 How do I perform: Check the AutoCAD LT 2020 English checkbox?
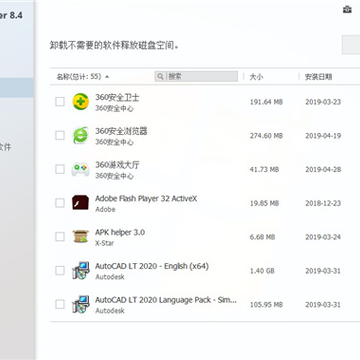pyautogui.click(x=60, y=270)
